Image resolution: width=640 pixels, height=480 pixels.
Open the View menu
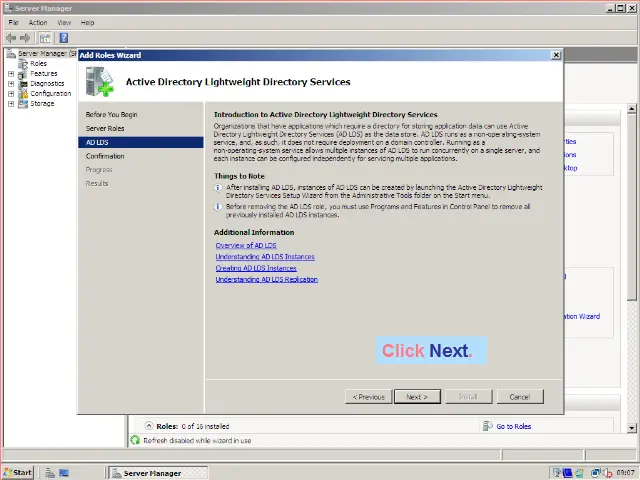pyautogui.click(x=64, y=22)
